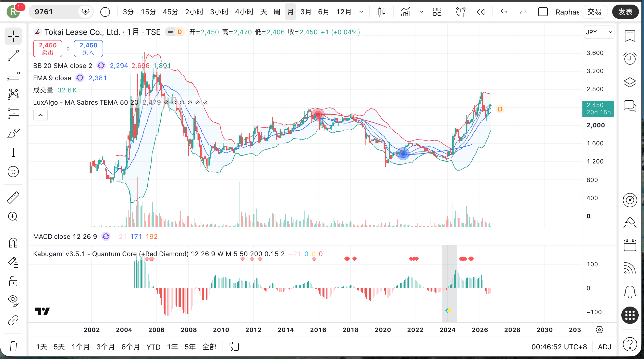Select the crosshair cursor tool

click(x=13, y=36)
